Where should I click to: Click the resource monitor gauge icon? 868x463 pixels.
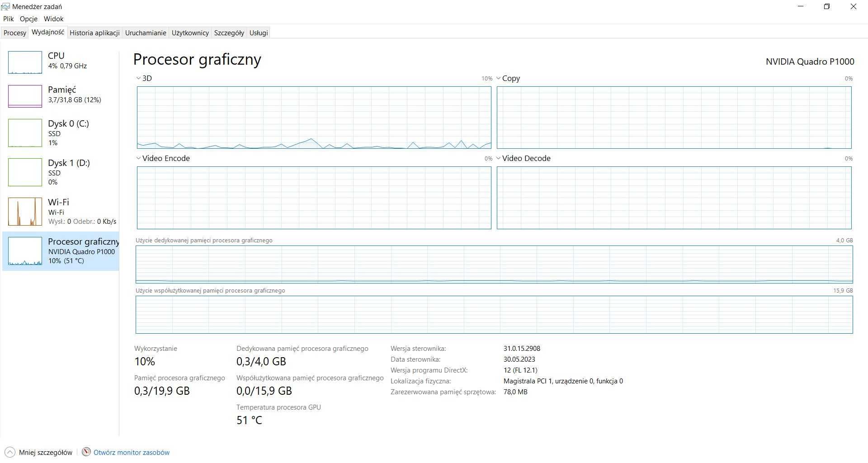click(86, 452)
